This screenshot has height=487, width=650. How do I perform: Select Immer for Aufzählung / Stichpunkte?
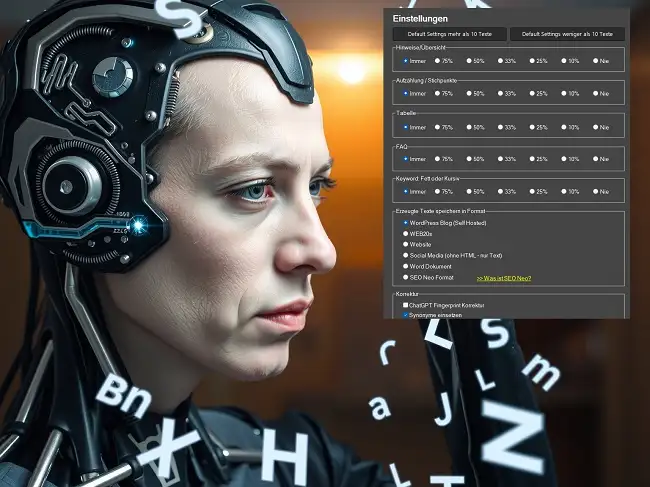click(x=405, y=94)
